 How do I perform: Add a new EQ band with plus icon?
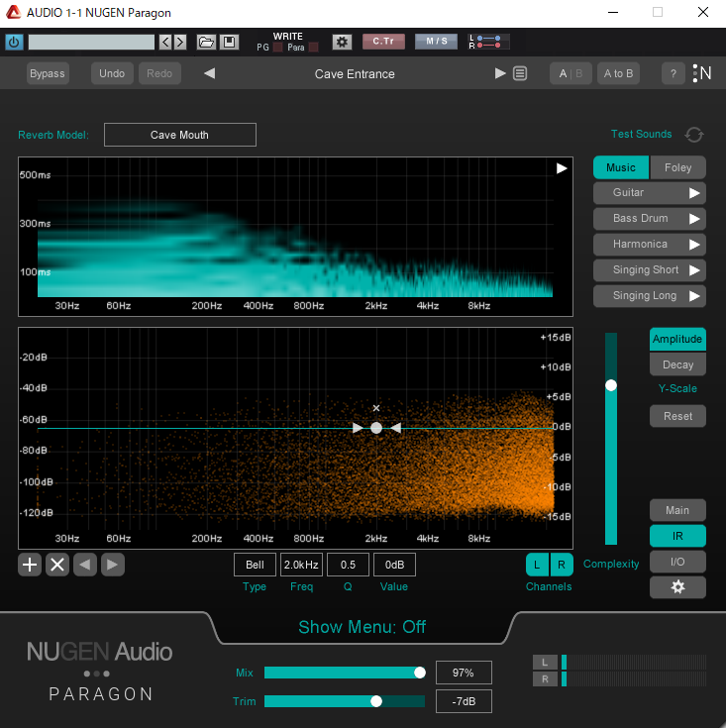coord(31,565)
